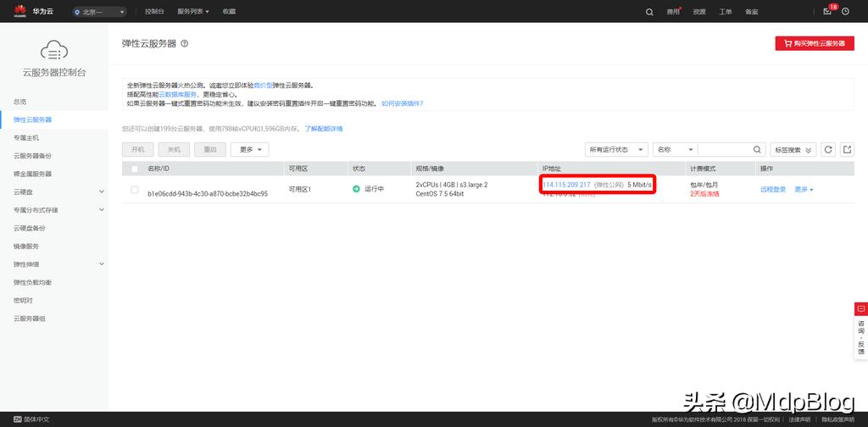Open the 所有运行状态 filter dropdown
The height and width of the screenshot is (427, 868).
click(616, 149)
